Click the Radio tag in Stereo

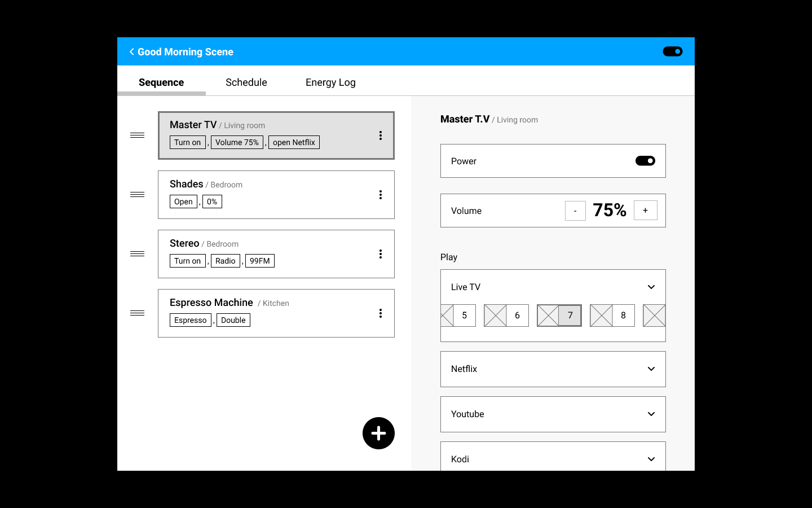[226, 261]
